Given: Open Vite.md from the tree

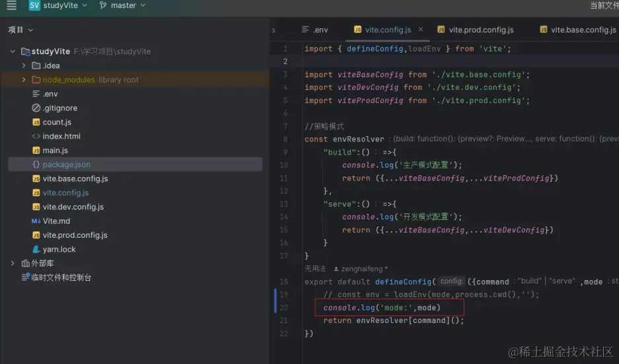Looking at the screenshot, I should point(56,221).
